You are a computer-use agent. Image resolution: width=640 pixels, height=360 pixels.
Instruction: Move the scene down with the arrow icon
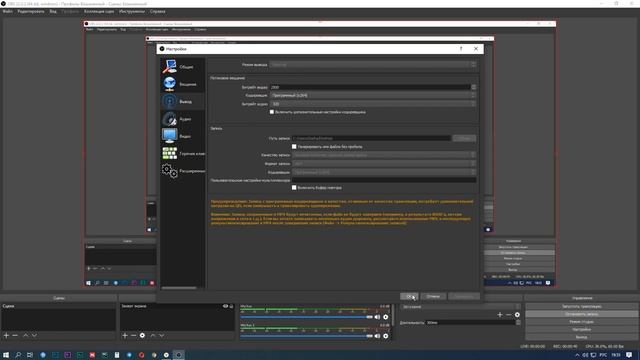pyautogui.click(x=34, y=335)
